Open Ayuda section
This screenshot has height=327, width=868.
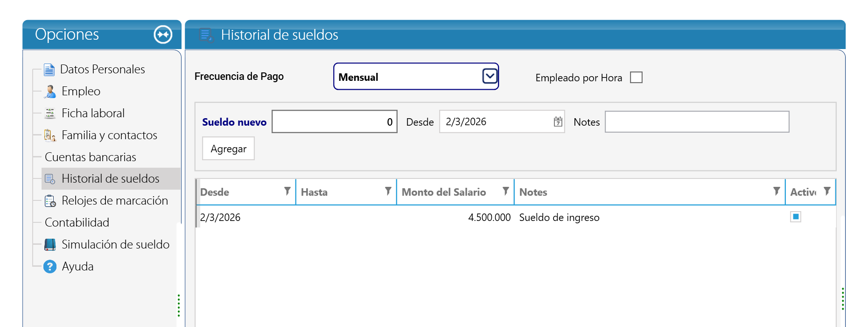coord(78,267)
